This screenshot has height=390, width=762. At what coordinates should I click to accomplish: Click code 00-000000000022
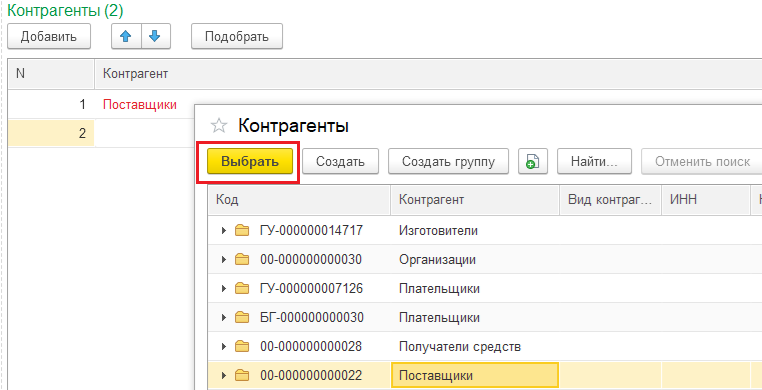[311, 375]
